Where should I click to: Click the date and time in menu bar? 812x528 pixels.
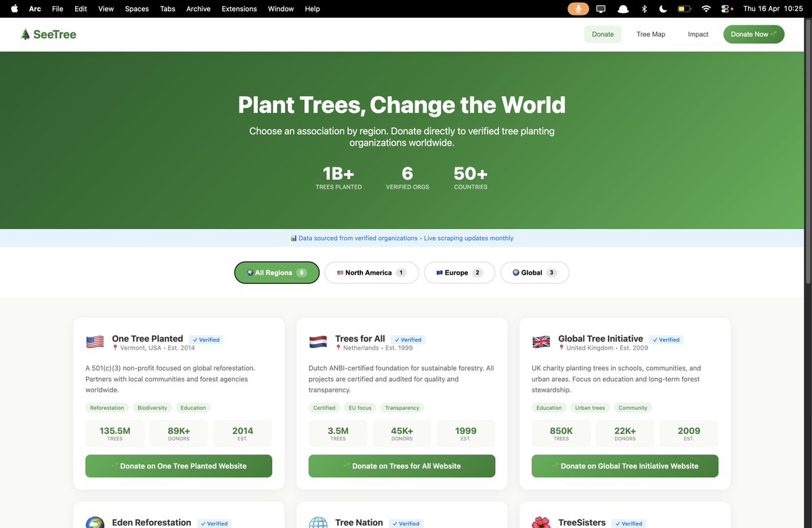coord(773,9)
